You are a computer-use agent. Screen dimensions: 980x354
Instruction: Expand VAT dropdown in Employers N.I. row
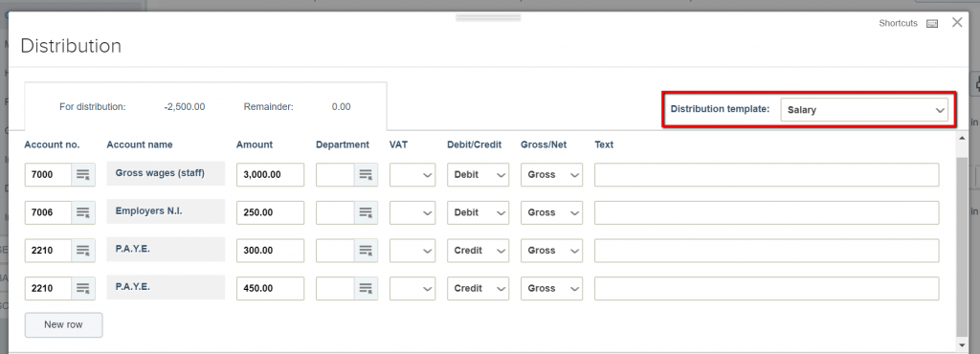(412, 213)
